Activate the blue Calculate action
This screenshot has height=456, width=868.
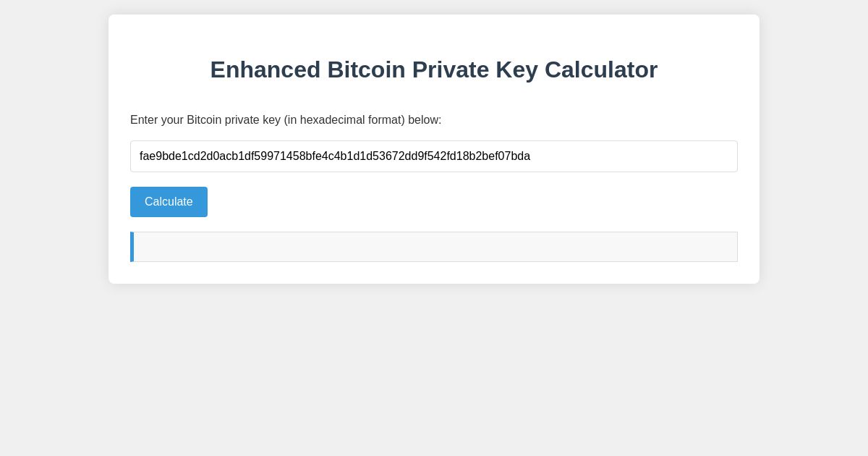click(169, 202)
